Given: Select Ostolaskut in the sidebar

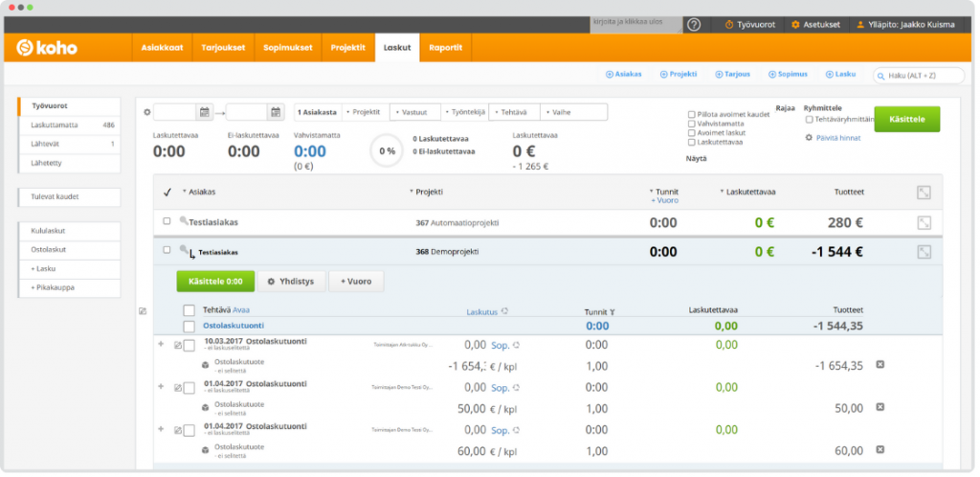Looking at the screenshot, I should pyautogui.click(x=69, y=249).
